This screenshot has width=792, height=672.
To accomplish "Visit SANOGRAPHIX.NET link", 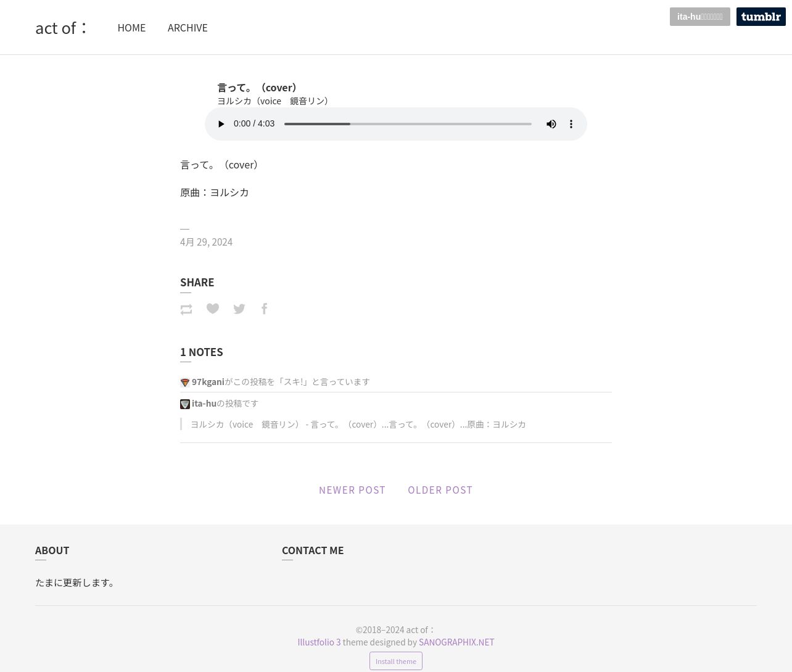I will coord(456,642).
